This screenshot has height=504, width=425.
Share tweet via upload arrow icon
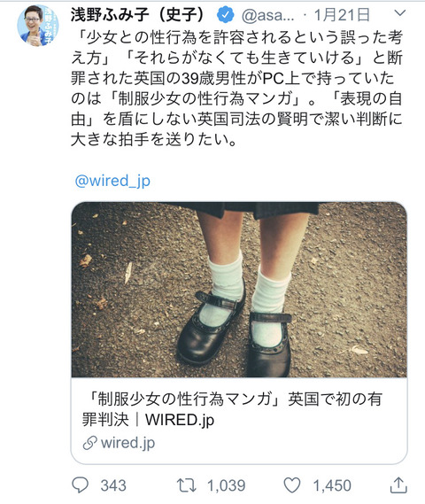[x=398, y=485]
